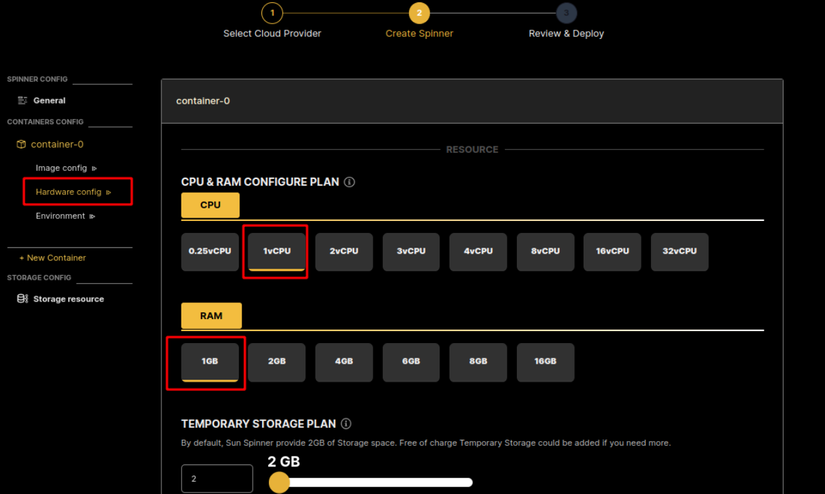Click Select Cloud Provider step label

[272, 34]
